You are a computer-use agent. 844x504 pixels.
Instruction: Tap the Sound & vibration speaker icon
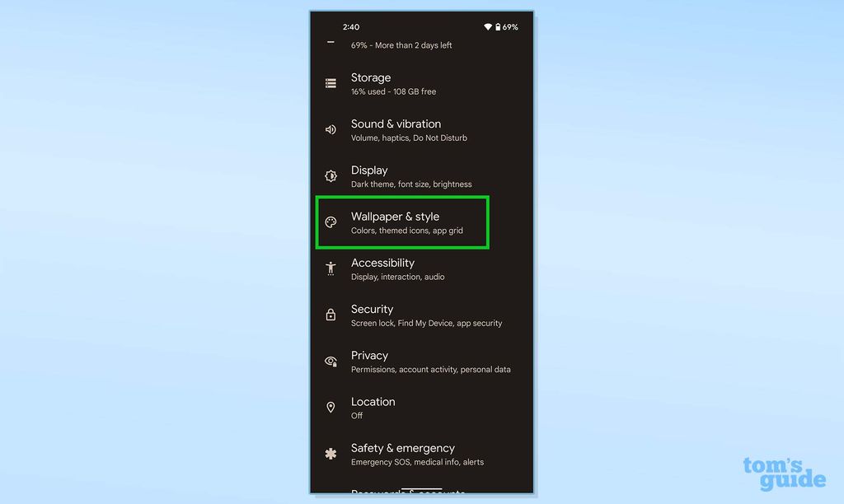(x=331, y=129)
